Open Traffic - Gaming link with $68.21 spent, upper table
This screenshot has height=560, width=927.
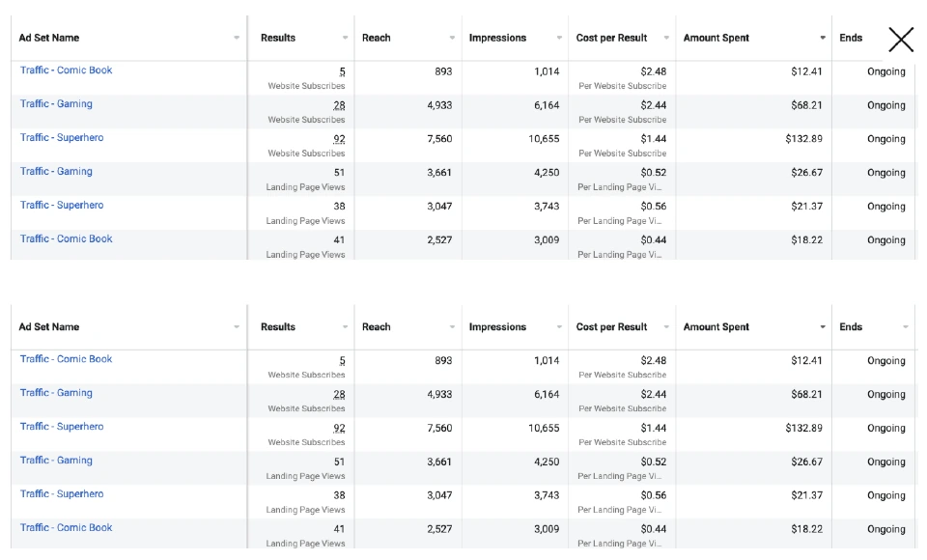[56, 103]
